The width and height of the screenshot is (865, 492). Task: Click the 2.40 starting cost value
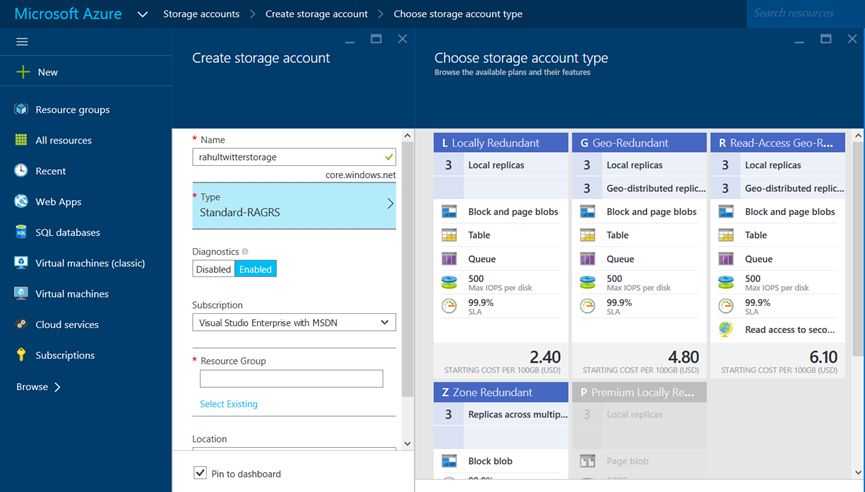point(545,357)
